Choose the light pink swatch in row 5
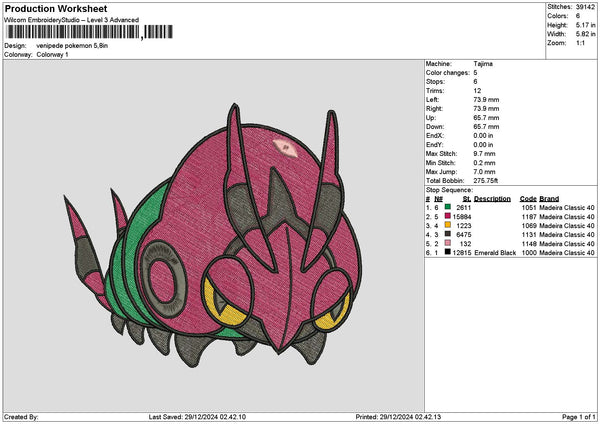The width and height of the screenshot is (600, 424). 447,243
